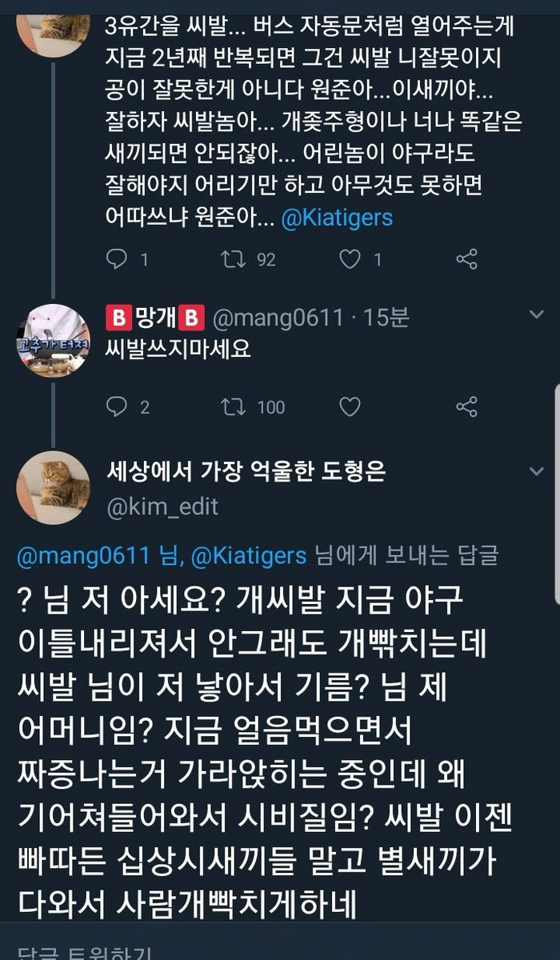Open options menu on mang0611's tweet
The height and width of the screenshot is (960, 560).
(x=538, y=314)
